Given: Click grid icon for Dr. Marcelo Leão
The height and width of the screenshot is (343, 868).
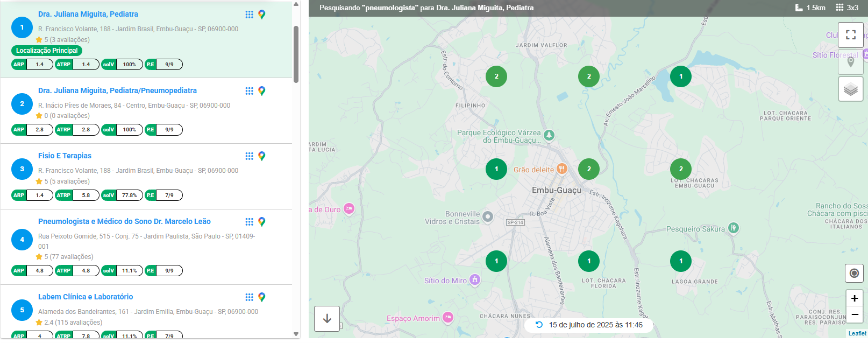Looking at the screenshot, I should pyautogui.click(x=249, y=222).
